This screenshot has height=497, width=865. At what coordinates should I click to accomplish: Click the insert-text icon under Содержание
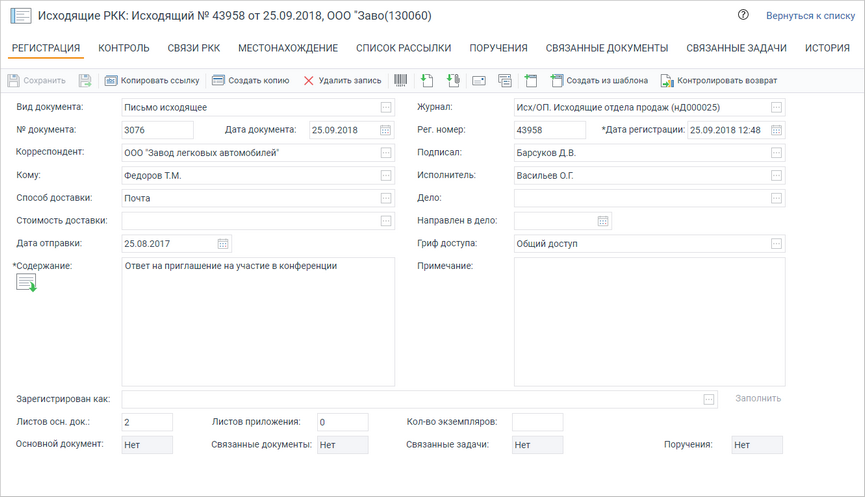pyautogui.click(x=26, y=283)
